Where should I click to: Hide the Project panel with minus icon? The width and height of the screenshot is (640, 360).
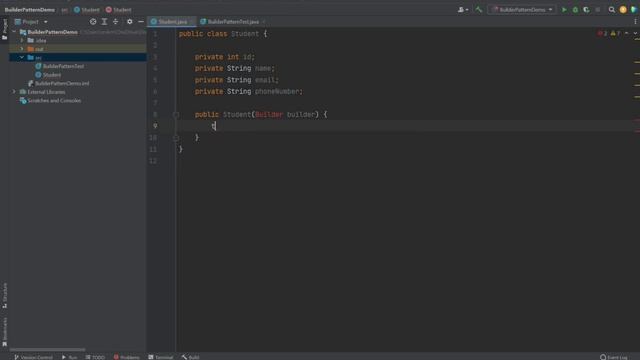pos(141,22)
